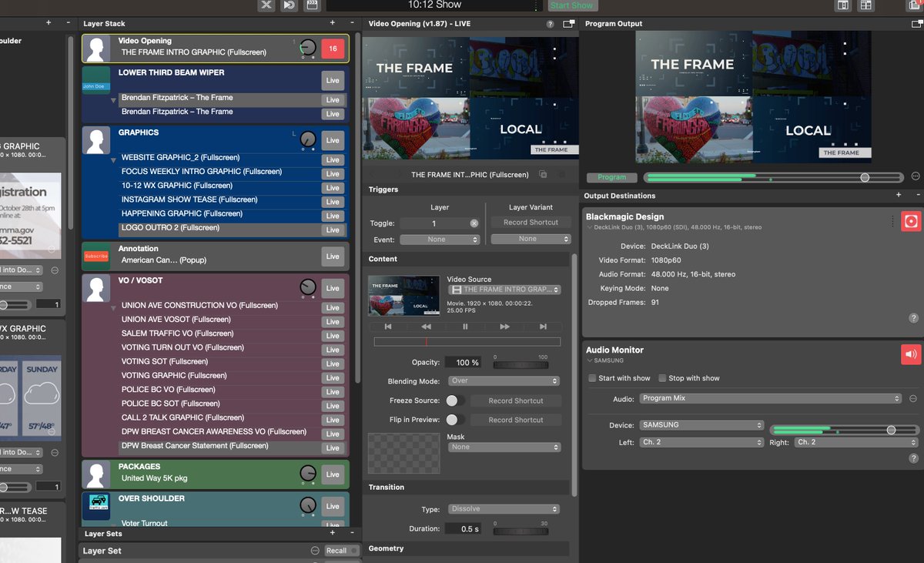Select WEBSITE GRAPHIC_2 (Fullscreen) variant
The width and height of the screenshot is (924, 563).
click(x=180, y=158)
